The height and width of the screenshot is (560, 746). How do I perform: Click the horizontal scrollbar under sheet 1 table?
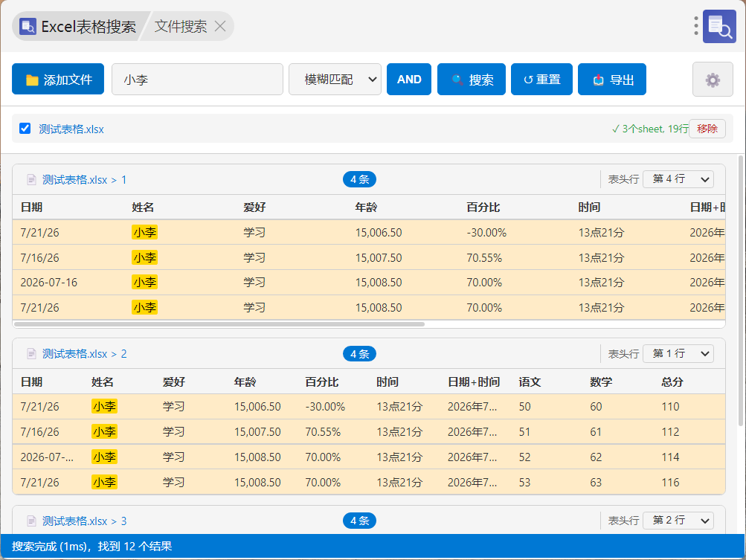[219, 324]
